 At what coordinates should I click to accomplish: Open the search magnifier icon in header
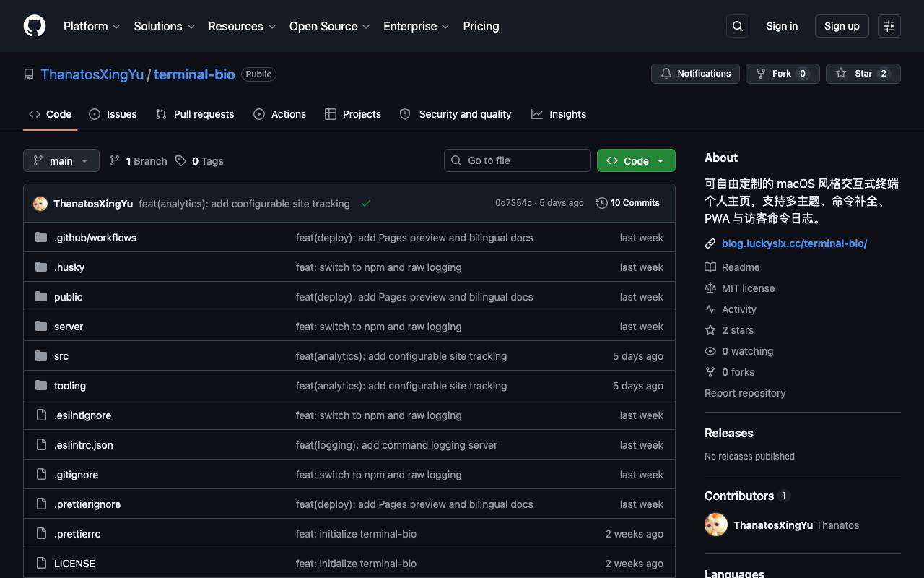pos(738,26)
